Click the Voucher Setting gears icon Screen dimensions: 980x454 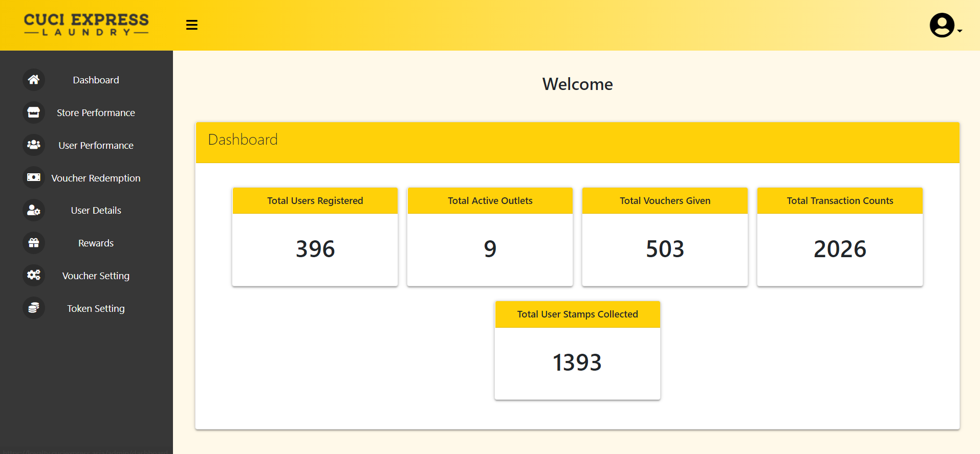(x=34, y=276)
